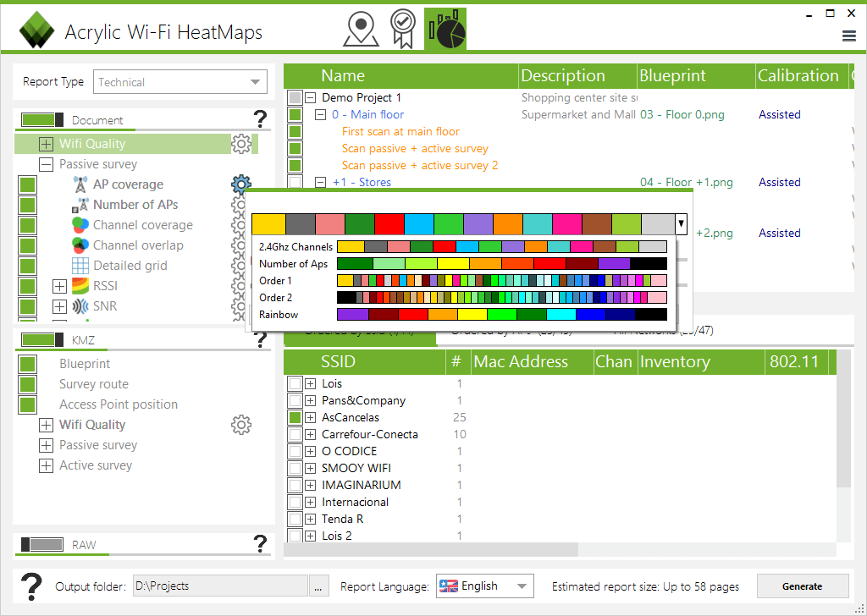Open help next to Output folder
This screenshot has width=867, height=616.
click(x=31, y=586)
